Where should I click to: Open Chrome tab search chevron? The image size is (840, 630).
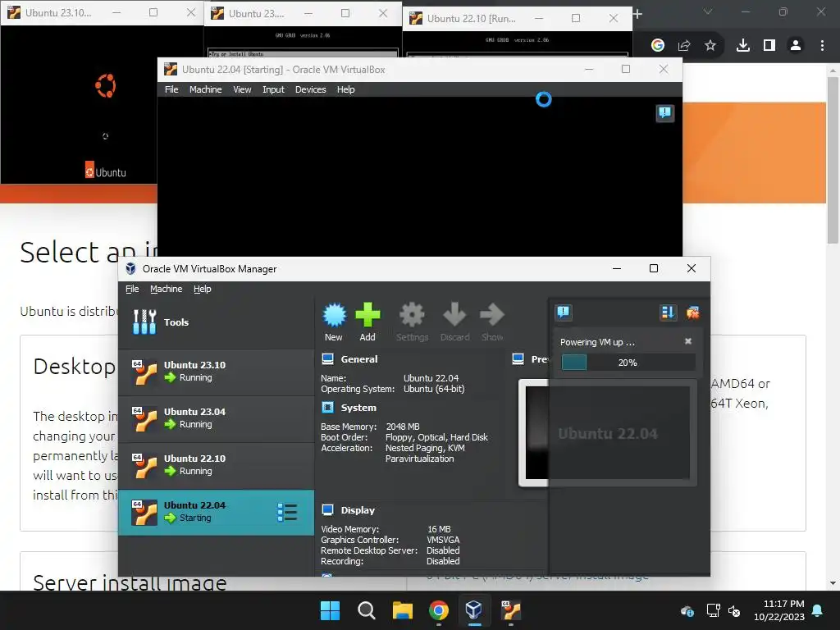point(708,11)
